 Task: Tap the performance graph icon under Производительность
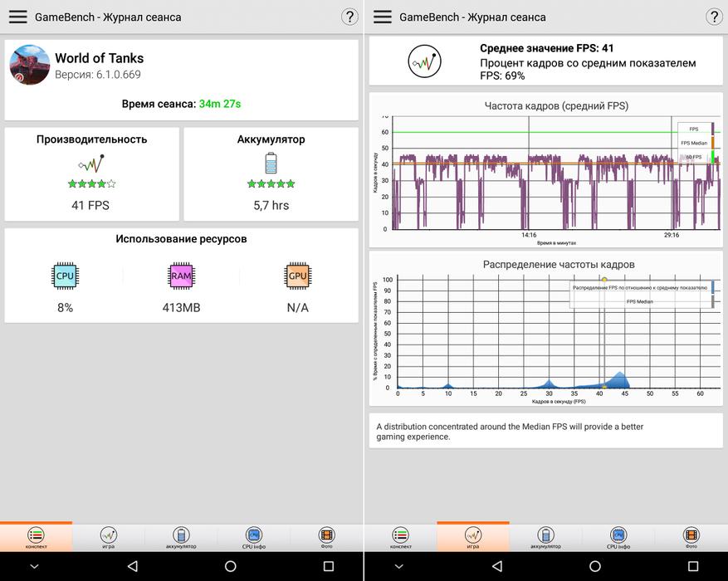[x=90, y=163]
